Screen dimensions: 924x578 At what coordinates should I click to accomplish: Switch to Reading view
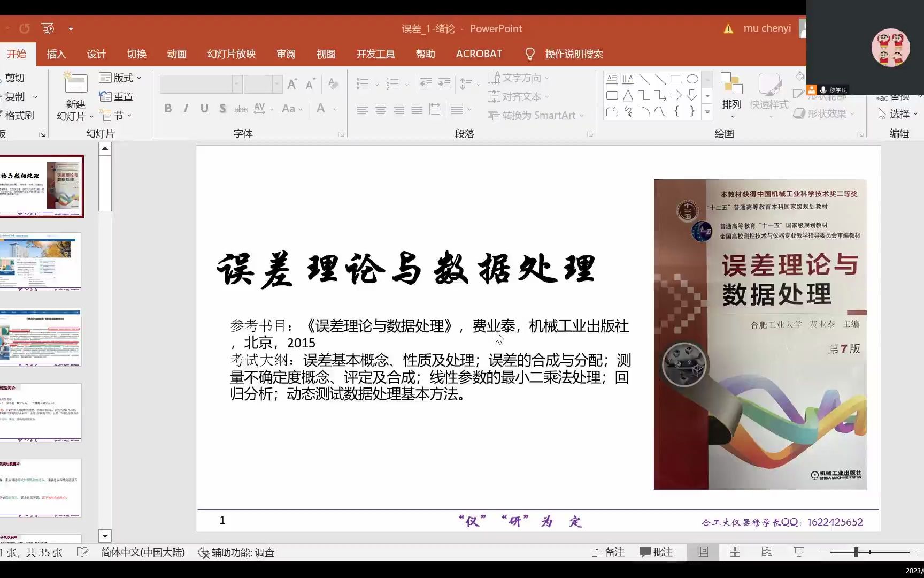pyautogui.click(x=767, y=552)
